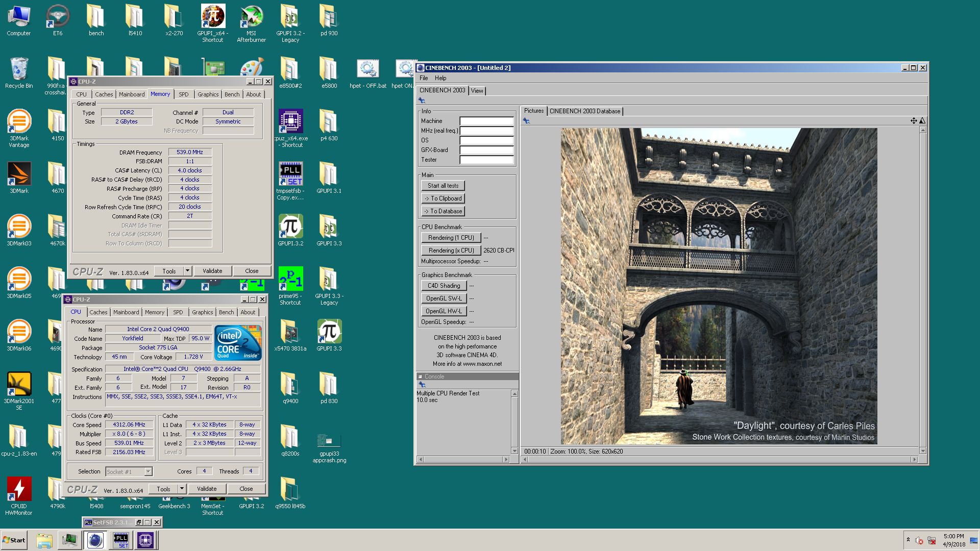Click the SetFSB PLL taskbar button

(121, 540)
